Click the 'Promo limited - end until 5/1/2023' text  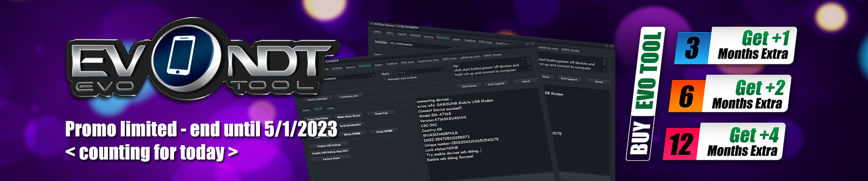(x=201, y=129)
